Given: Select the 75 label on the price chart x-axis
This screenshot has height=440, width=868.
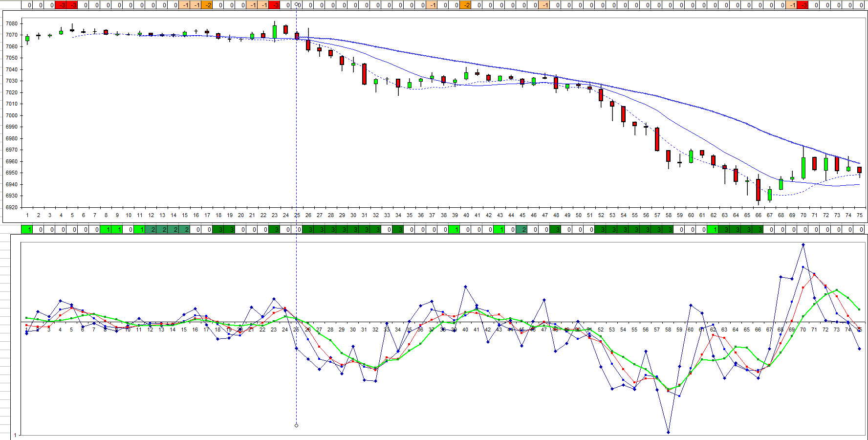Looking at the screenshot, I should (x=859, y=215).
